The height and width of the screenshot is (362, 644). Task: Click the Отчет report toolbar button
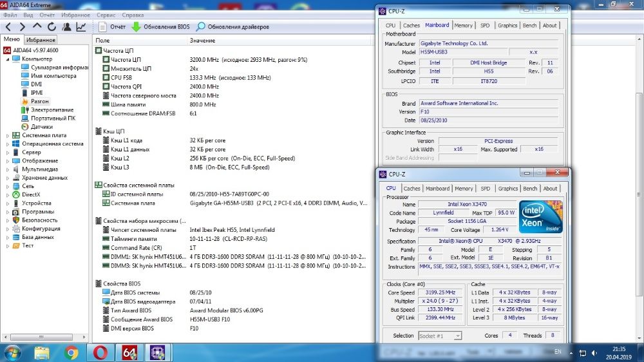[x=112, y=27]
